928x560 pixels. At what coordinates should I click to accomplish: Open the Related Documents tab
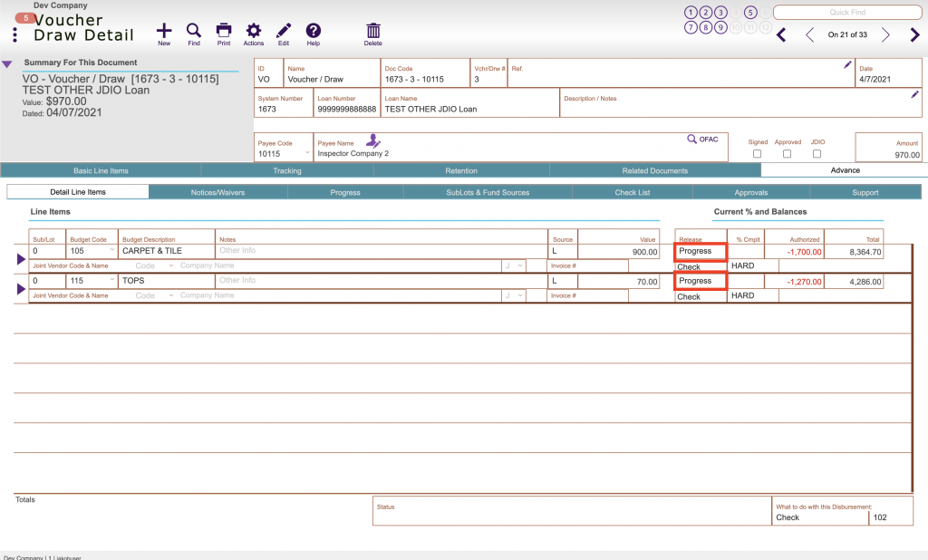(x=654, y=170)
